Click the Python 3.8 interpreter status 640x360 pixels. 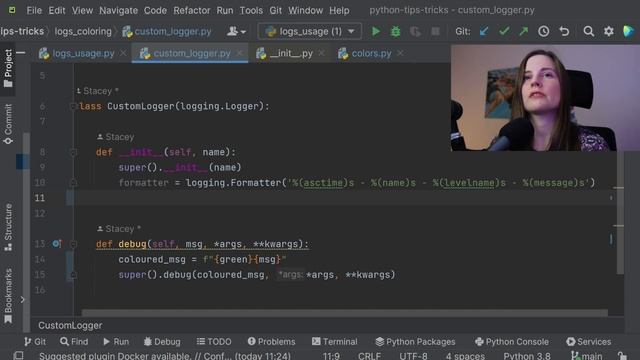tap(527, 356)
